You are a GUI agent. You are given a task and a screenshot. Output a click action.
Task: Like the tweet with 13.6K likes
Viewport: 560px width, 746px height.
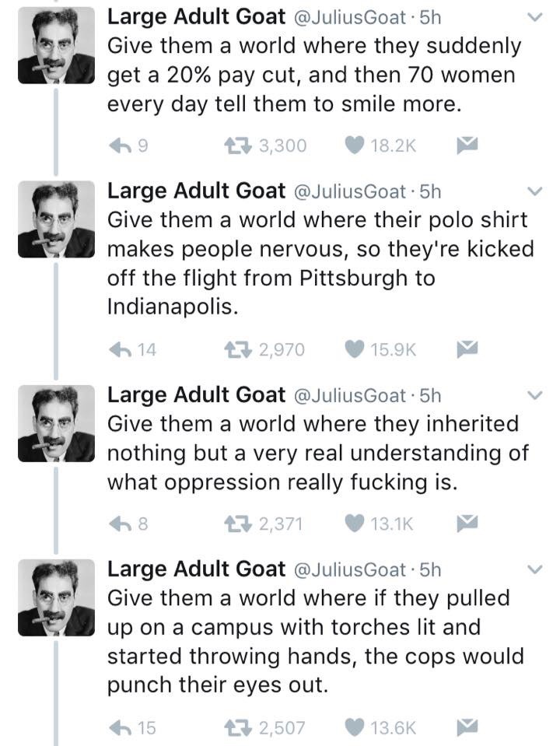click(x=355, y=728)
